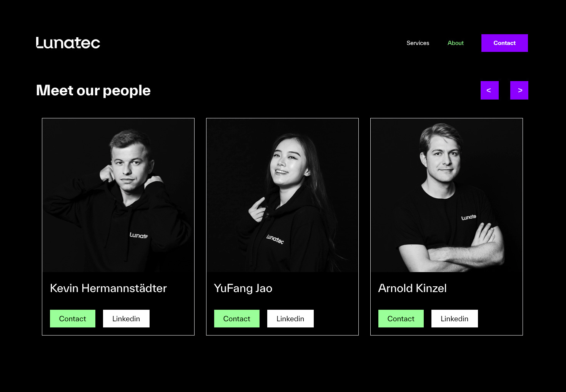Select Arnold Kinzel's portrait photo

446,195
